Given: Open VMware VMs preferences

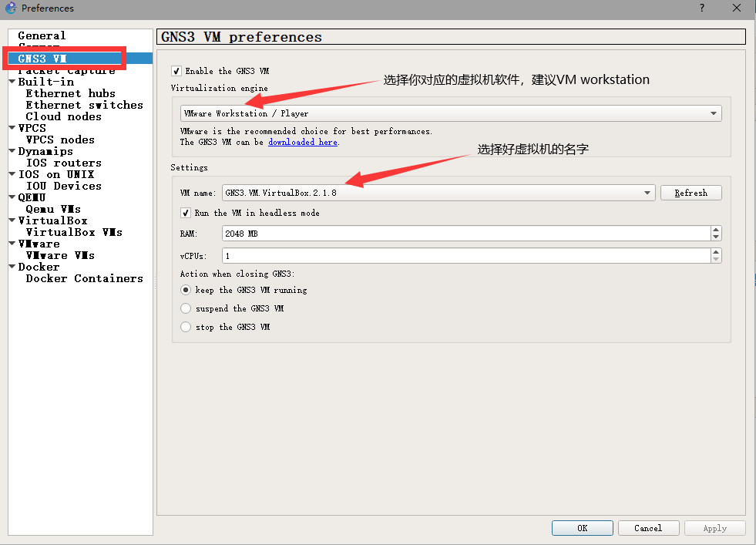Looking at the screenshot, I should tap(60, 256).
